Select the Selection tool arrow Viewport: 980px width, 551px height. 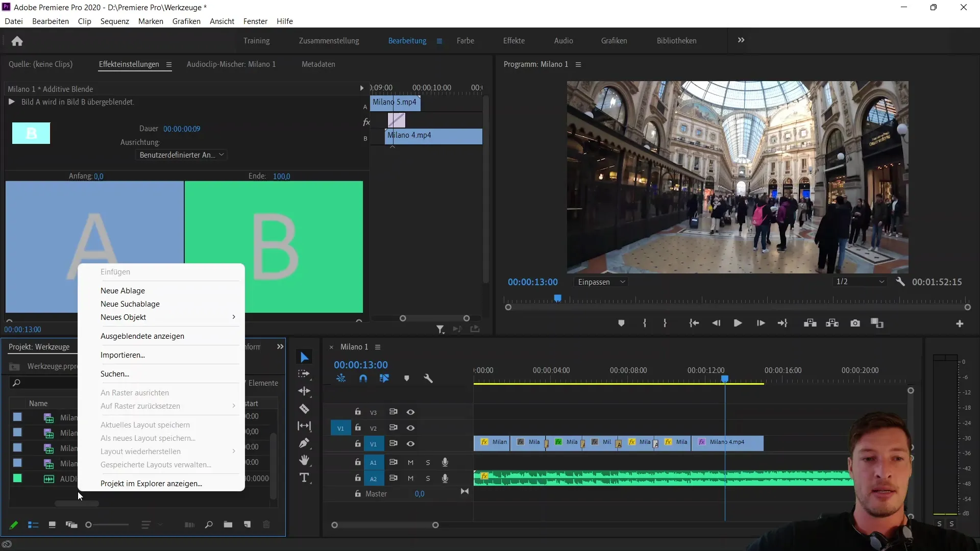pos(305,357)
